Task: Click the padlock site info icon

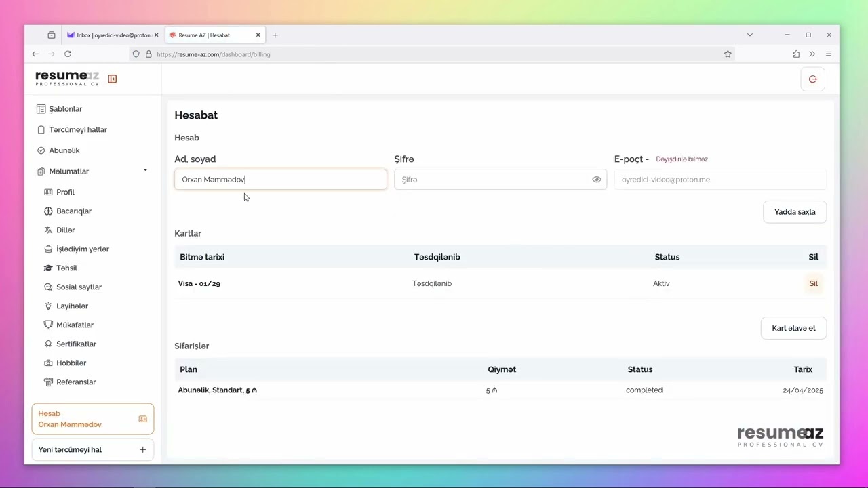Action: click(x=149, y=54)
